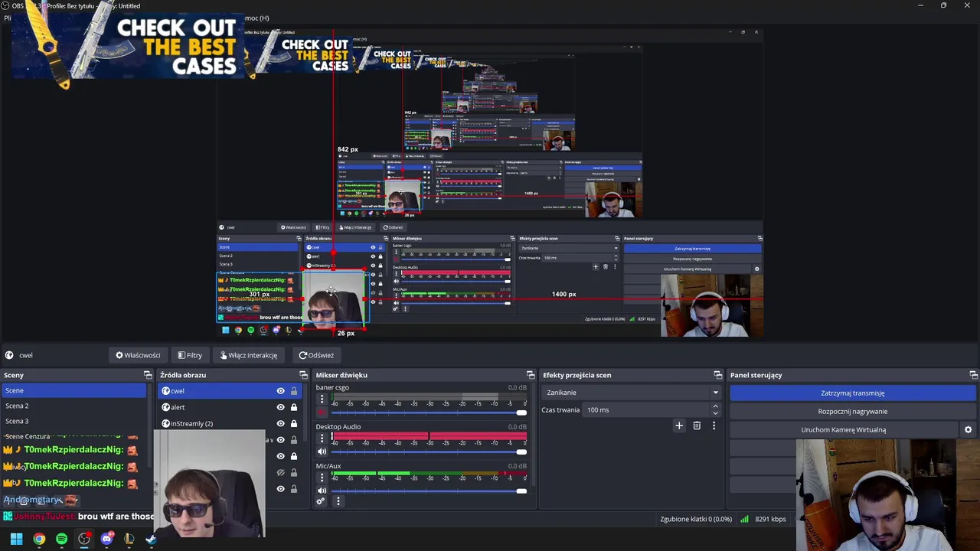Viewport: 980px width, 551px height.
Task: Click the CHECK OUT THE BEST CASES banner
Action: 129,47
